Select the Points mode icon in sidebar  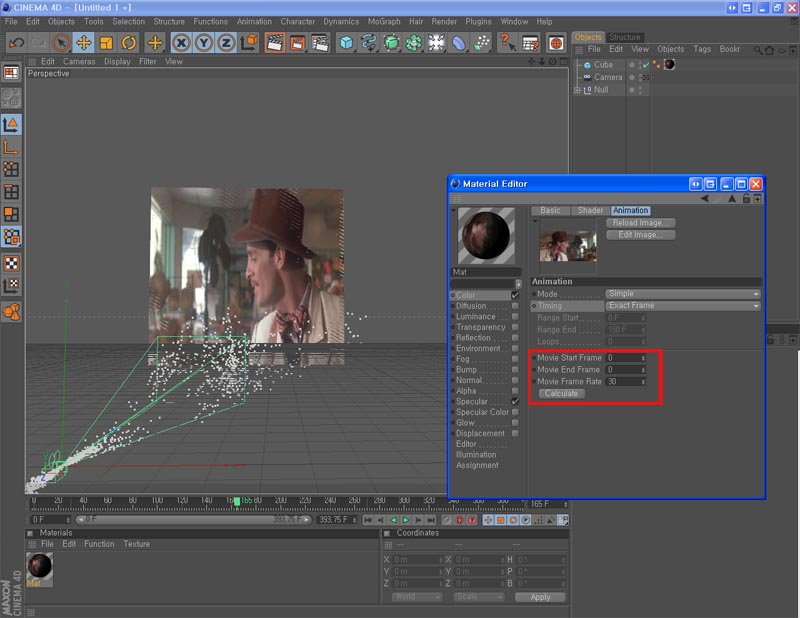click(11, 169)
